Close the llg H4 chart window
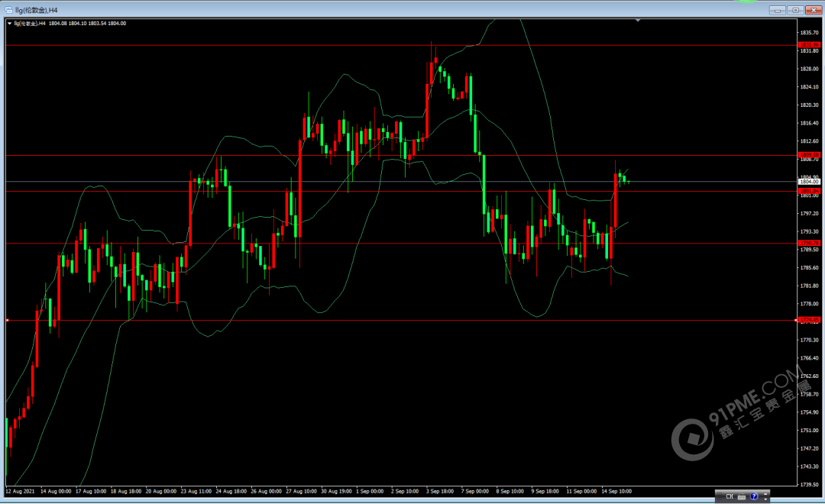Viewport: 825px width, 504px height. pos(814,10)
